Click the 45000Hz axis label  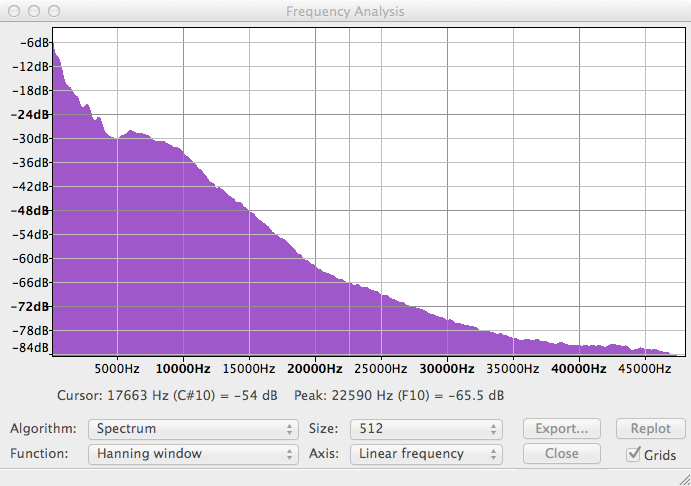(x=645, y=369)
